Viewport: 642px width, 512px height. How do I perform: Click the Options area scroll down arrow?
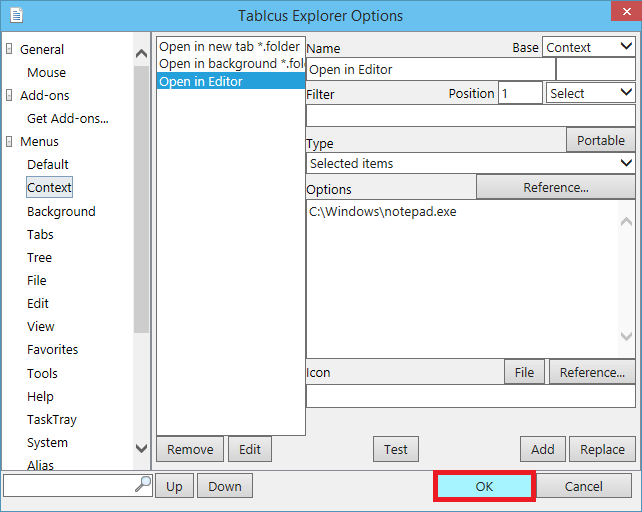point(626,336)
